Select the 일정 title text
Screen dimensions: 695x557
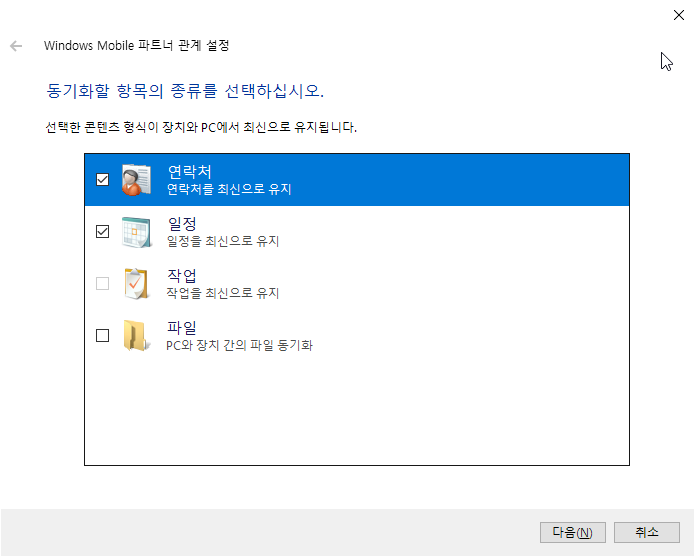[182, 223]
